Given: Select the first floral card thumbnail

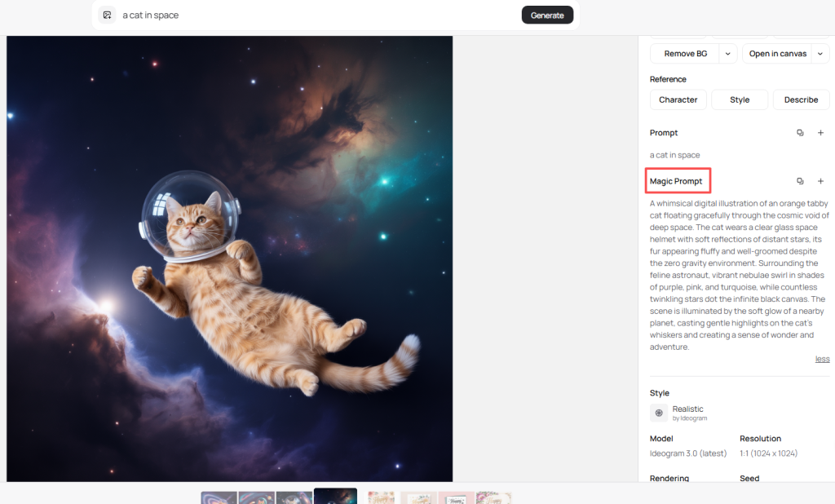Looking at the screenshot, I should (x=381, y=497).
